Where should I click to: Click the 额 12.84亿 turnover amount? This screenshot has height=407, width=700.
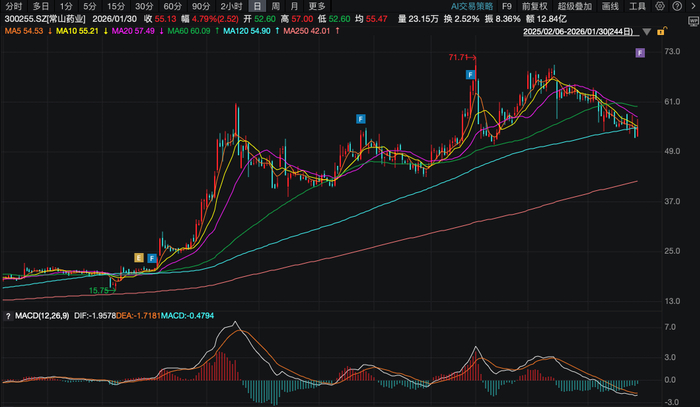(x=546, y=19)
